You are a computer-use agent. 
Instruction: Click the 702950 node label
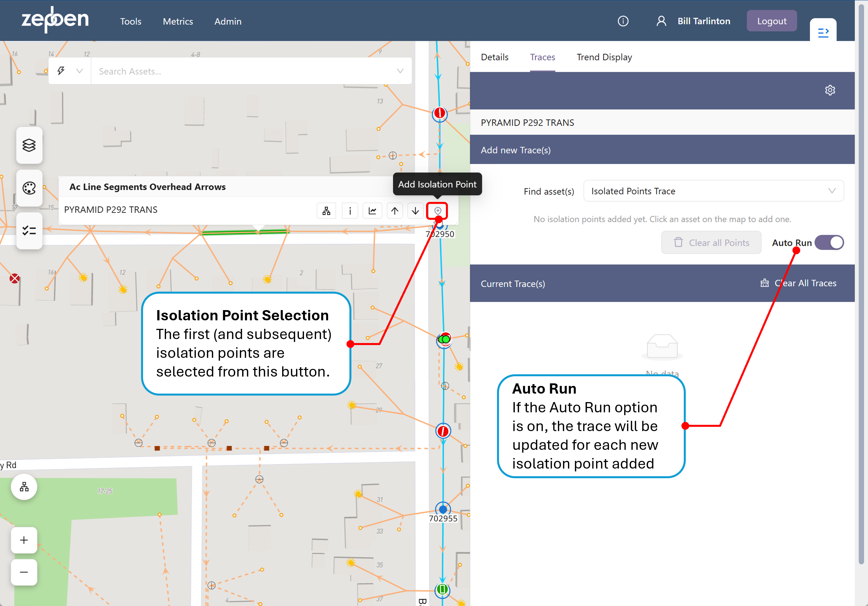[x=440, y=234]
